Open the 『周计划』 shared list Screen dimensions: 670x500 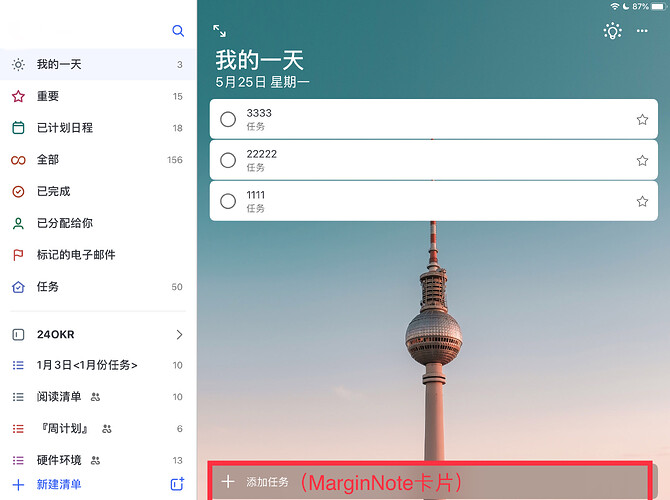pyautogui.click(x=98, y=429)
